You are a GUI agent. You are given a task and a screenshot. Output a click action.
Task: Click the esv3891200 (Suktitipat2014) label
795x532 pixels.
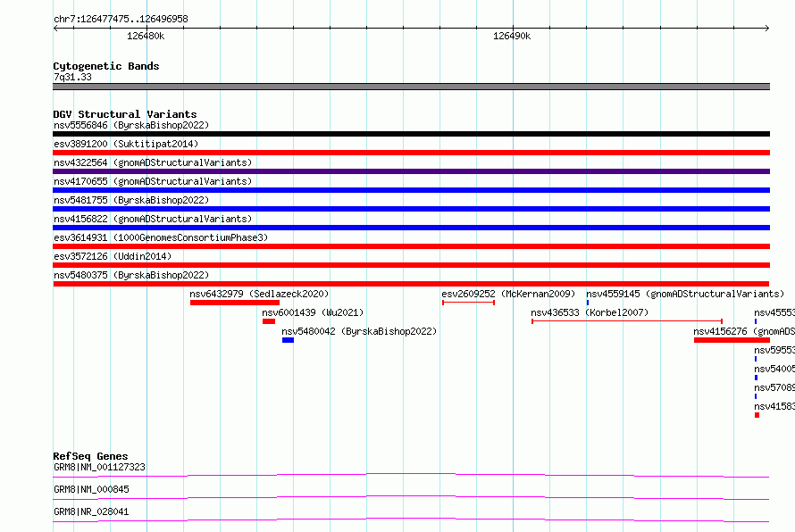[126, 144]
